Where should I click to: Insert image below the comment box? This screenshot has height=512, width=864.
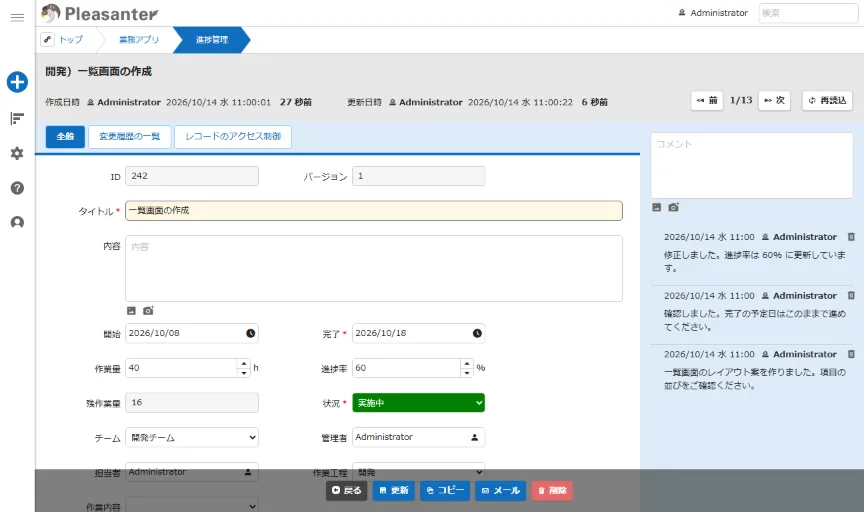tap(656, 207)
